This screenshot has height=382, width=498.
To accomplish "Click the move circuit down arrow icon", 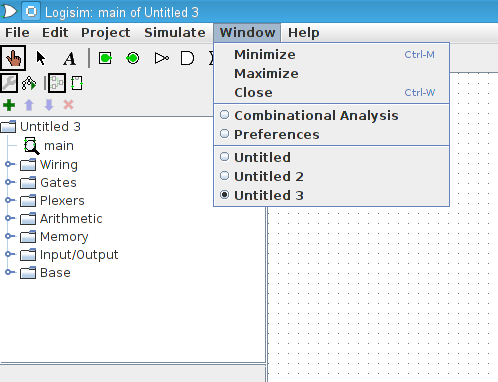I will [49, 105].
